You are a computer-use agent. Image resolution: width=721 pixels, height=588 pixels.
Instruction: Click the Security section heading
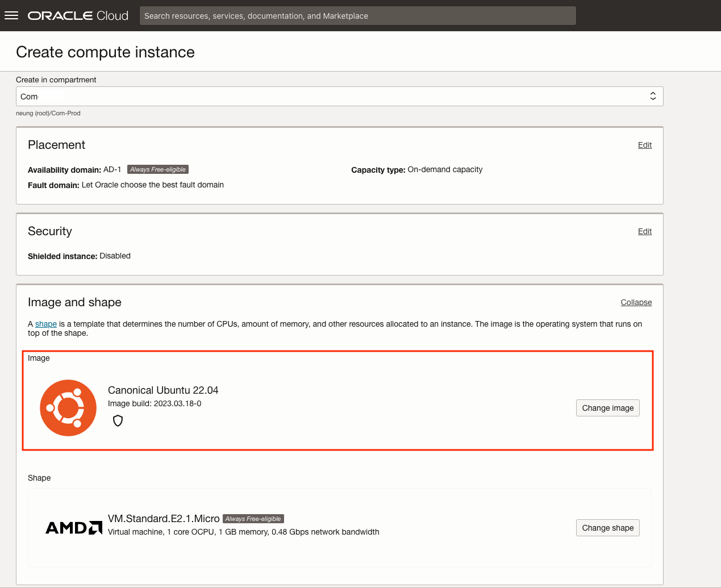pos(50,231)
